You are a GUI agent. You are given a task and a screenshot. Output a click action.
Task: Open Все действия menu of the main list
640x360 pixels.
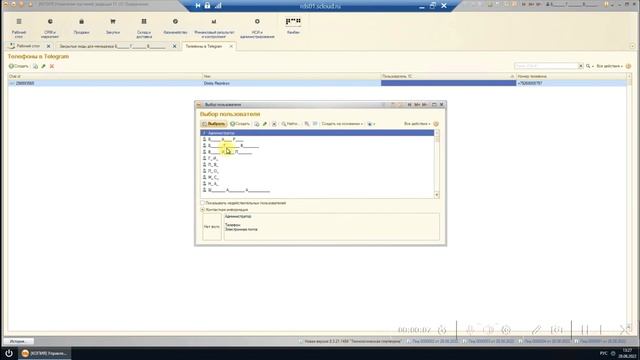[610, 66]
